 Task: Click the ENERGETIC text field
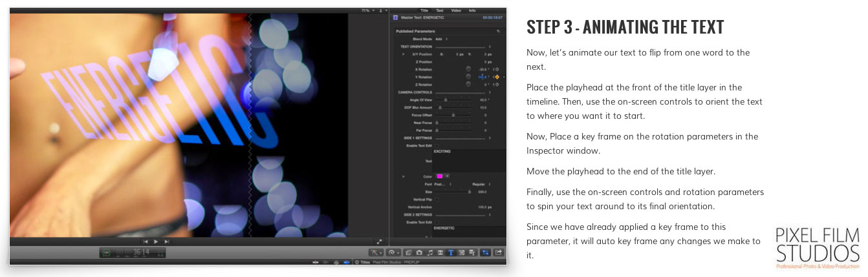469,232
